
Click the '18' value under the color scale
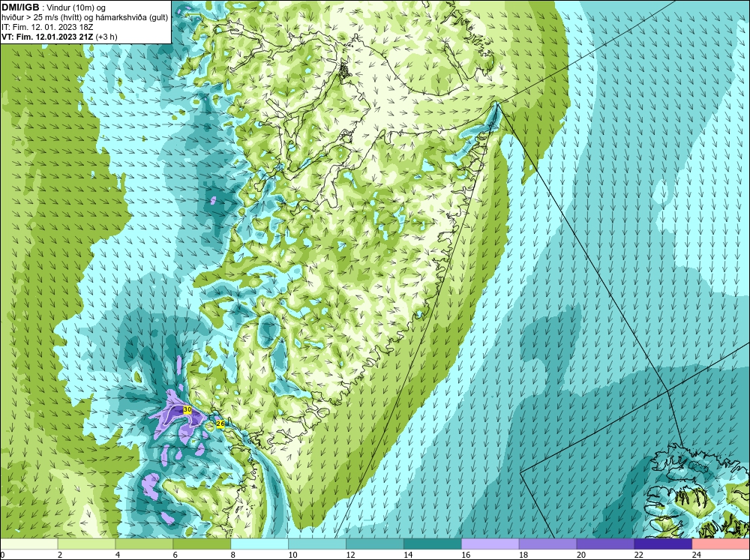pyautogui.click(x=523, y=555)
